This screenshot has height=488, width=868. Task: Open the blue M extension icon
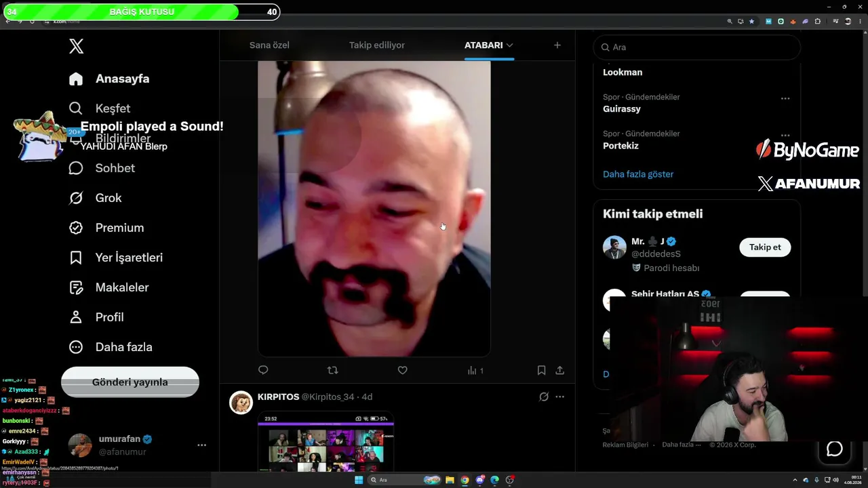point(768,22)
